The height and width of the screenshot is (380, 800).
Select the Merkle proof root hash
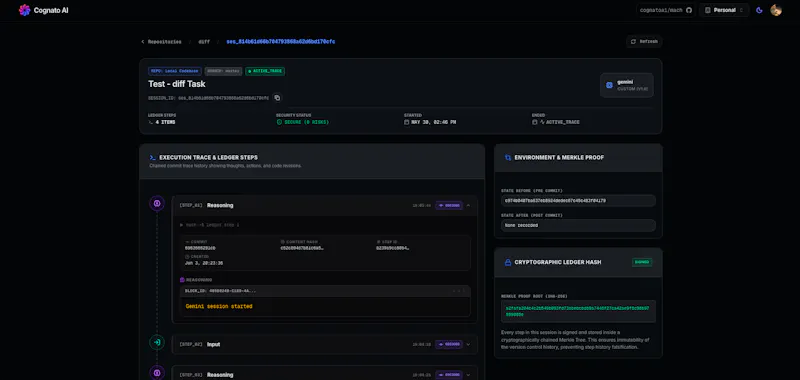pos(578,311)
